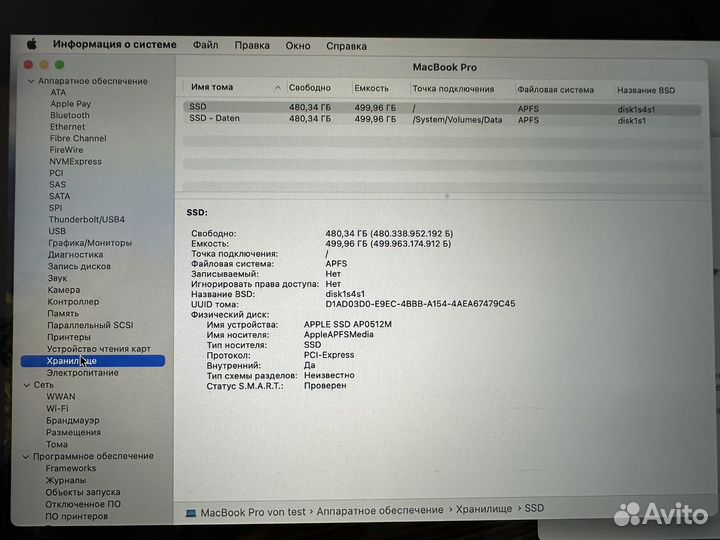Select WWAN in the sidebar
The image size is (720, 540).
click(61, 397)
